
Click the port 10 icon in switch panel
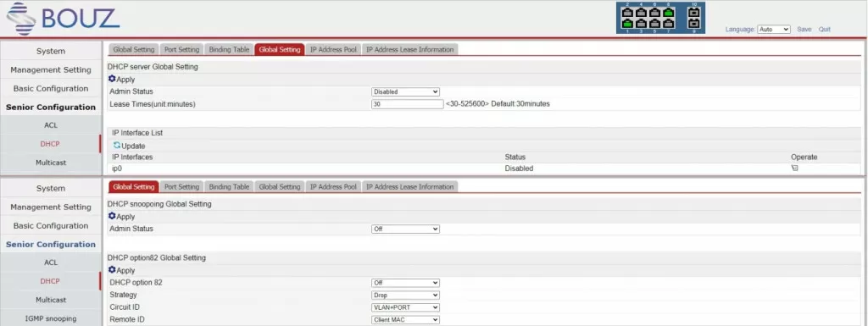[693, 12]
